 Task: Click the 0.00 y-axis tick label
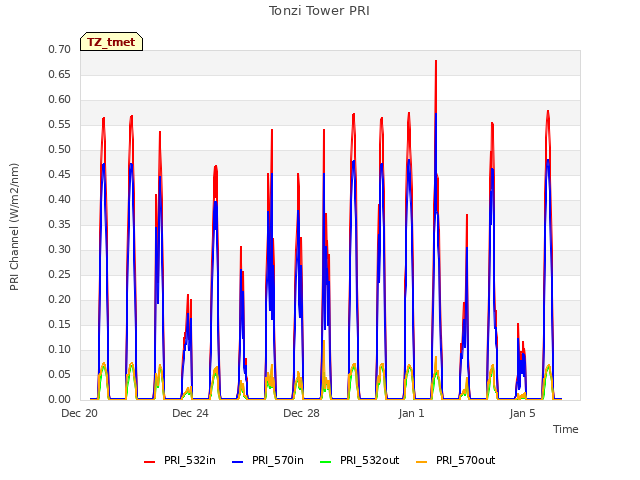coord(60,400)
